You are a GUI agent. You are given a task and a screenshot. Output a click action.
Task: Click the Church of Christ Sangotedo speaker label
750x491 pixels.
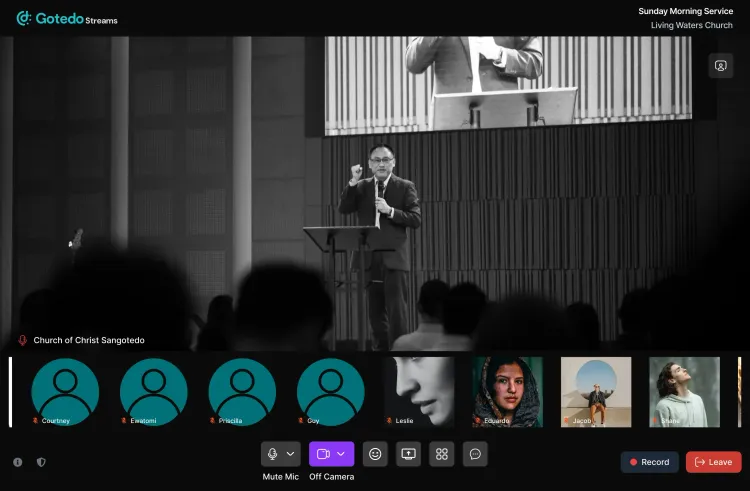pos(88,340)
